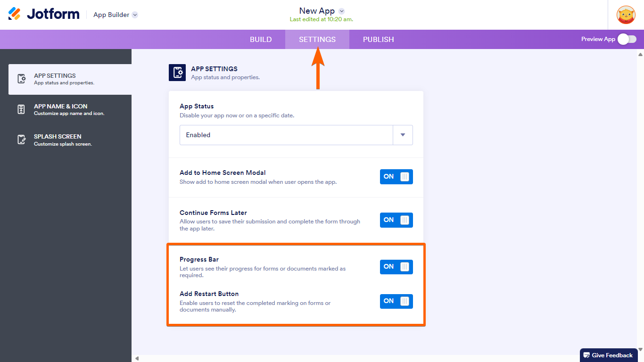The image size is (644, 362).
Task: Expand the App Builder product dropdown
Action: tap(135, 15)
